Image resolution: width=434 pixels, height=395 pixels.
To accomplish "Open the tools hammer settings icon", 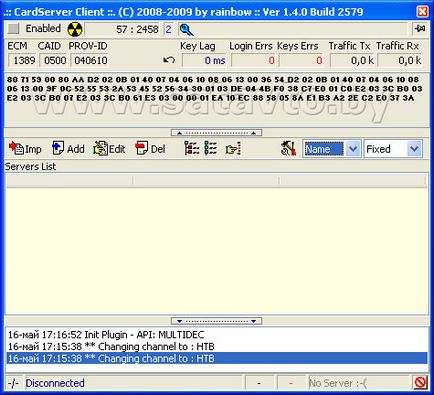I will tap(289, 148).
